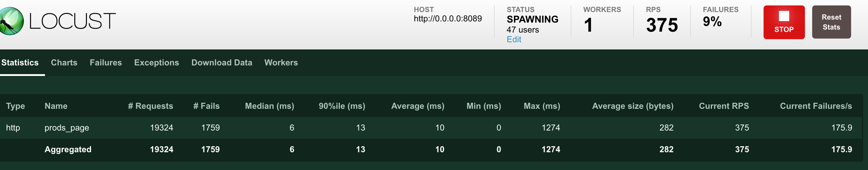Click the white stop square icon

coord(784,16)
